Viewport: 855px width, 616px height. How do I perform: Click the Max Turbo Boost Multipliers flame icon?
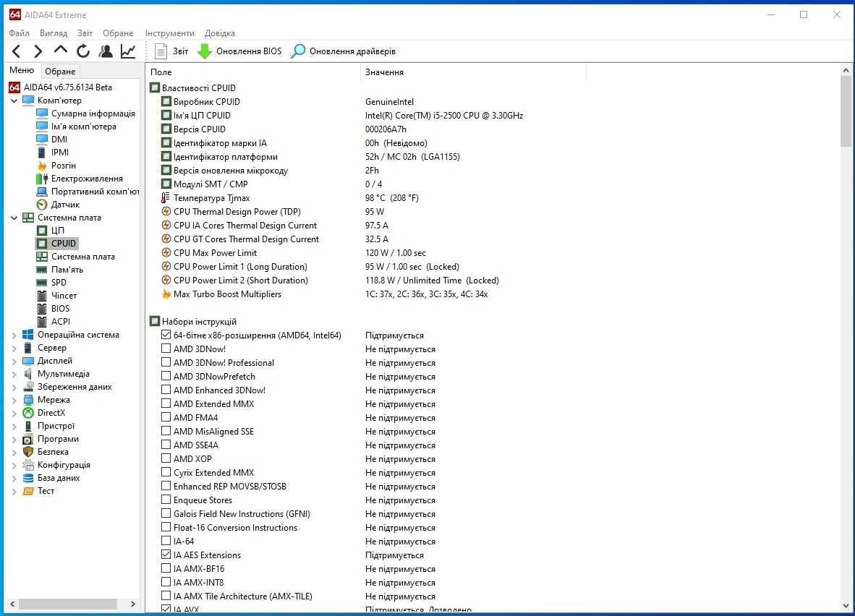[166, 294]
